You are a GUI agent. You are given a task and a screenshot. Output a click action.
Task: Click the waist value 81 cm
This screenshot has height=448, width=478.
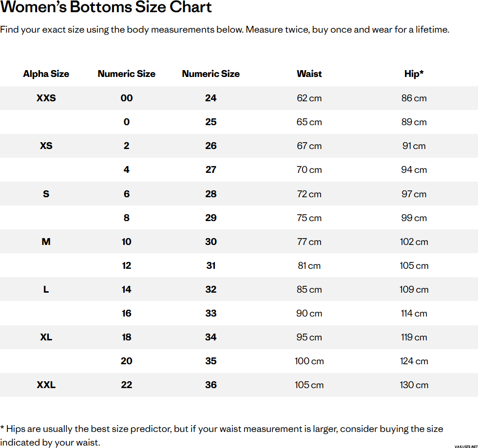coord(309,265)
